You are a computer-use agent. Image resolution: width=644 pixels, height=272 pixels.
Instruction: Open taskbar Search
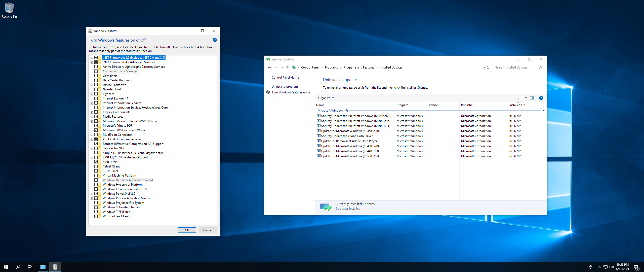[18, 267]
